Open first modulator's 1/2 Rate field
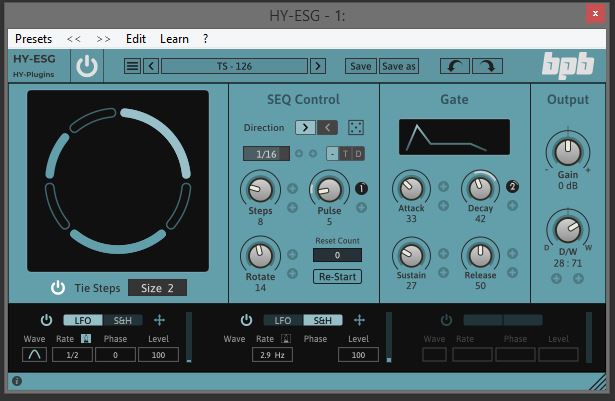The height and width of the screenshot is (401, 615). 72,355
